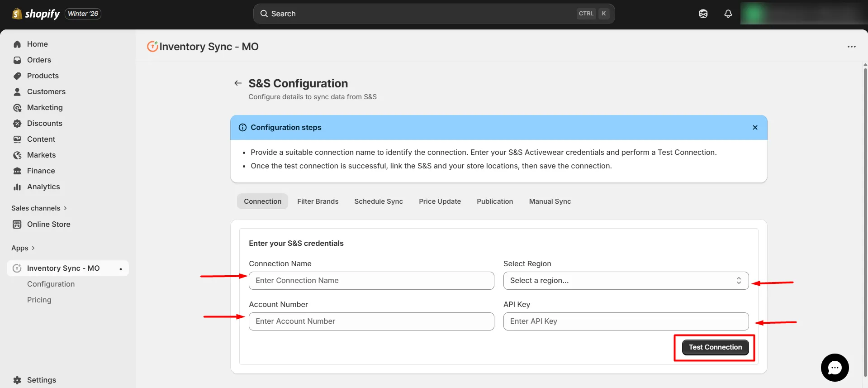The height and width of the screenshot is (388, 868).
Task: Click the Markets globe icon
Action: click(x=17, y=155)
